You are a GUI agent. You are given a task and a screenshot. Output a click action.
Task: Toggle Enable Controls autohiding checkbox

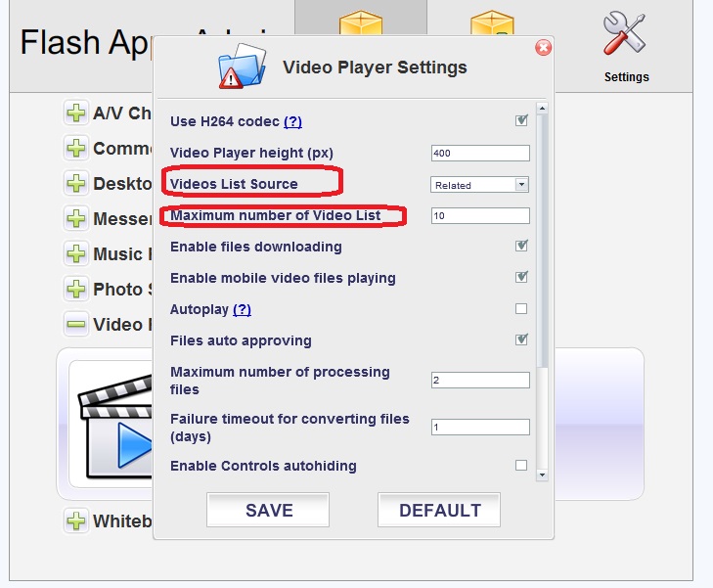[x=521, y=466]
